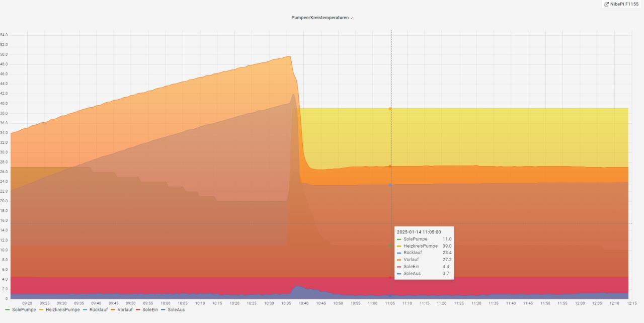
Task: Click the chevron next to the panel title
Action: click(352, 18)
